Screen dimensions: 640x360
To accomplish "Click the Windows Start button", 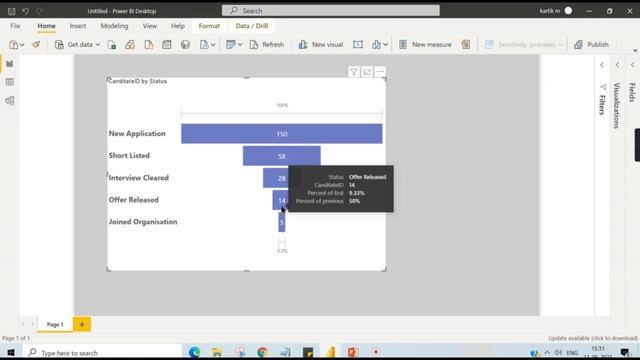I will [x=11, y=352].
